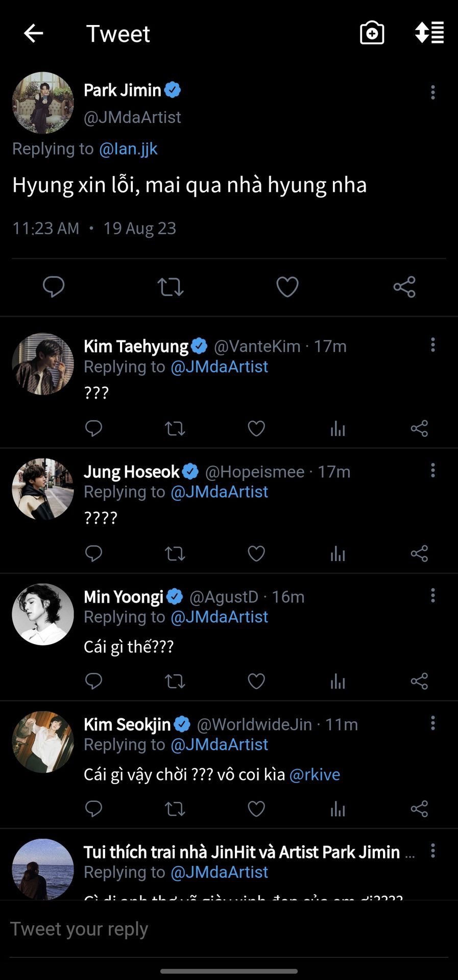Retweet Park Jimin's main tweet

tap(171, 287)
